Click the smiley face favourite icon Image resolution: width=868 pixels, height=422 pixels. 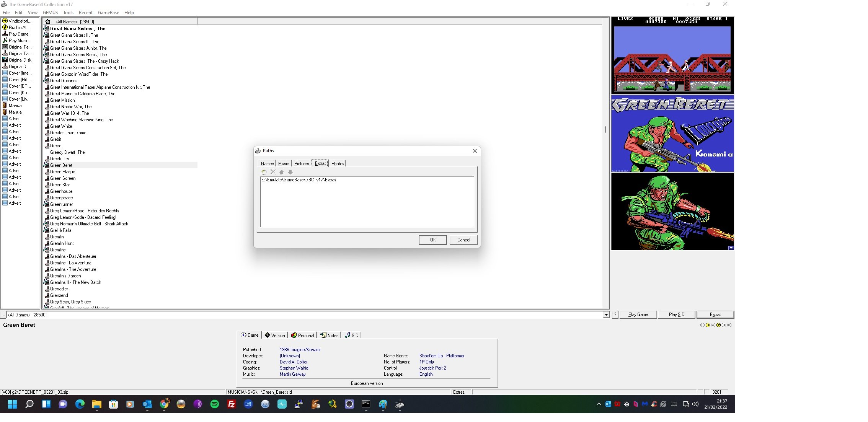click(x=724, y=325)
